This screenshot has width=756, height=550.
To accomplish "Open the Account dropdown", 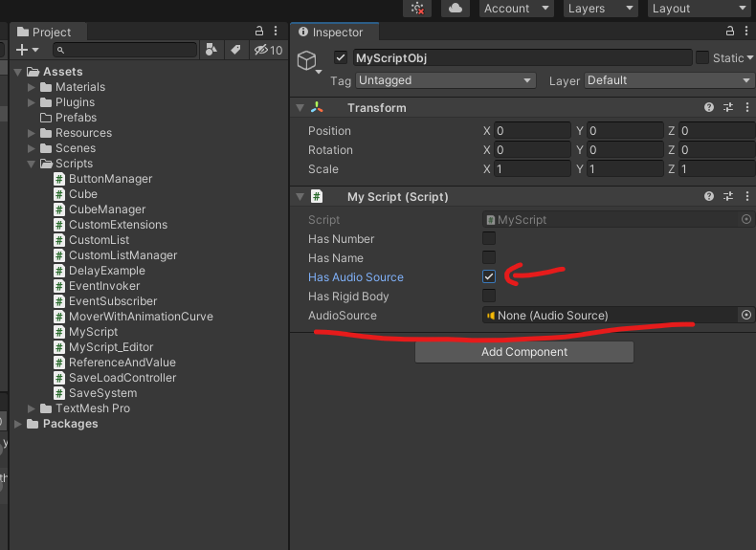I will (516, 9).
